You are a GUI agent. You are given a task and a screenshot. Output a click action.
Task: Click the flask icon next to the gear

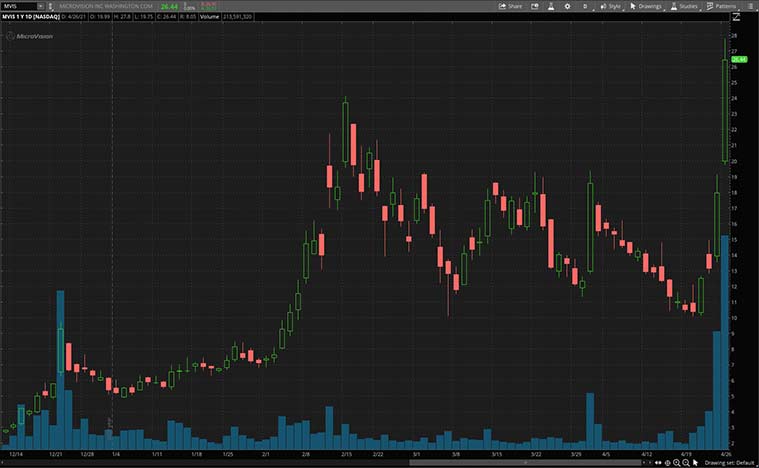click(x=551, y=6)
